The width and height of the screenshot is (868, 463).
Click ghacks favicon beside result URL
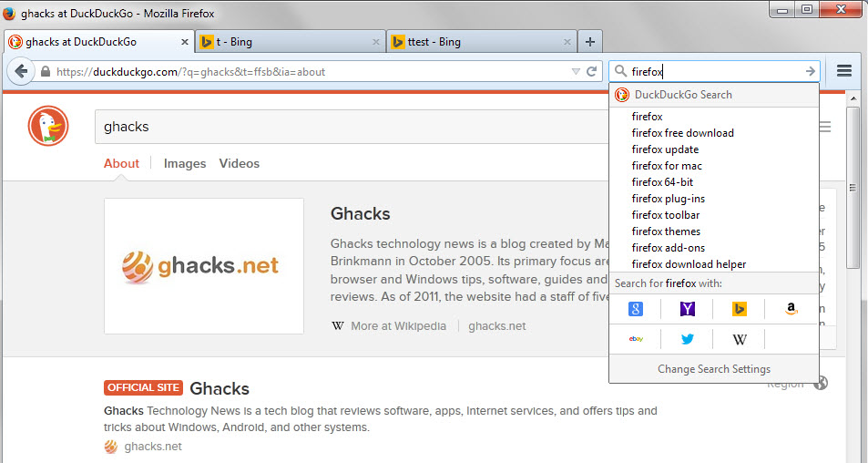pos(111,447)
